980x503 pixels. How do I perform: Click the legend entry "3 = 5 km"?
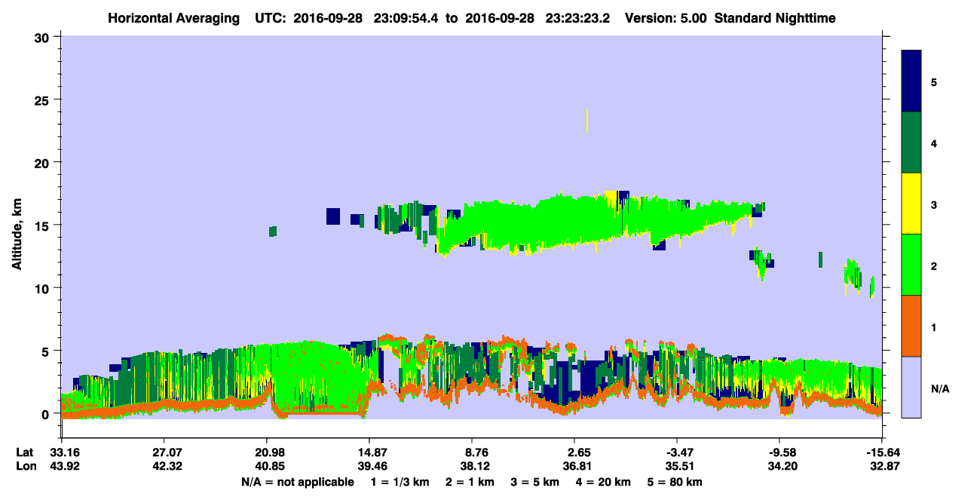pyautogui.click(x=535, y=481)
